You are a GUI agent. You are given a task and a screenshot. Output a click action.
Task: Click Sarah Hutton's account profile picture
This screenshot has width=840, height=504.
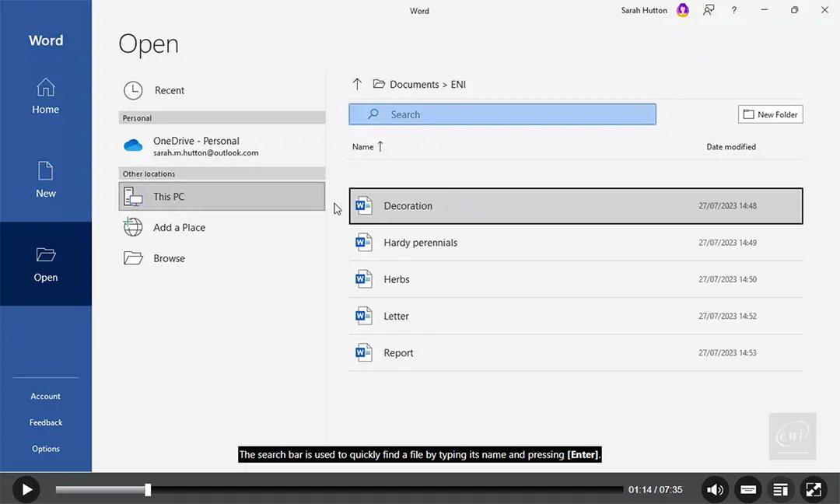(x=682, y=10)
